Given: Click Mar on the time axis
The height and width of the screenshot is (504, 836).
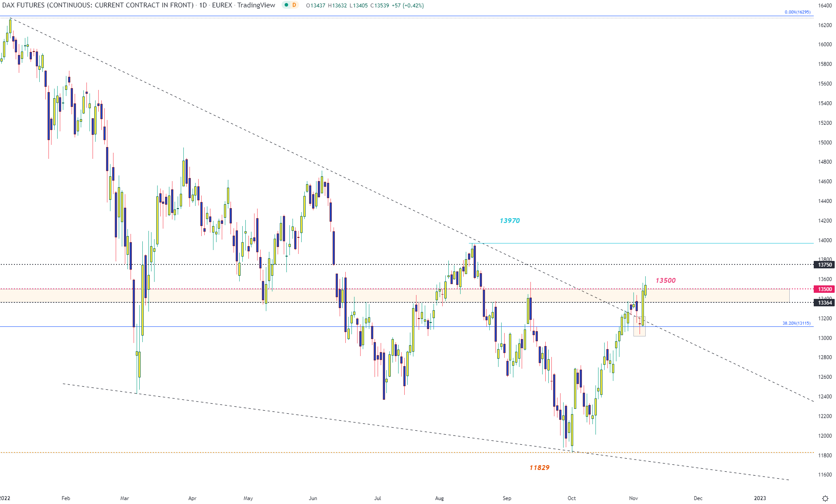Looking at the screenshot, I should [x=125, y=498].
